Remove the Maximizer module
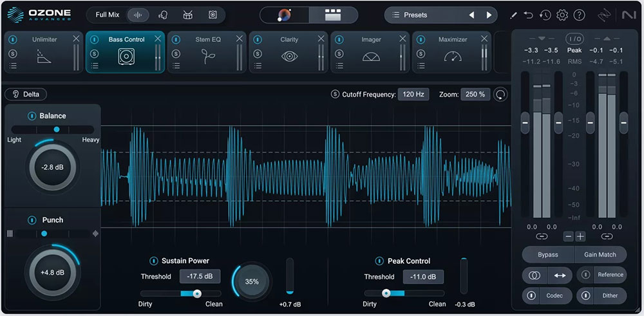The width and height of the screenshot is (644, 316). coord(485,39)
